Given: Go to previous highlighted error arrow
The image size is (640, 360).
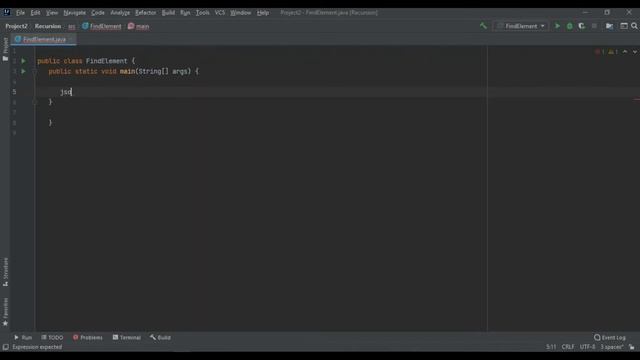Looking at the screenshot, I should pos(625,52).
